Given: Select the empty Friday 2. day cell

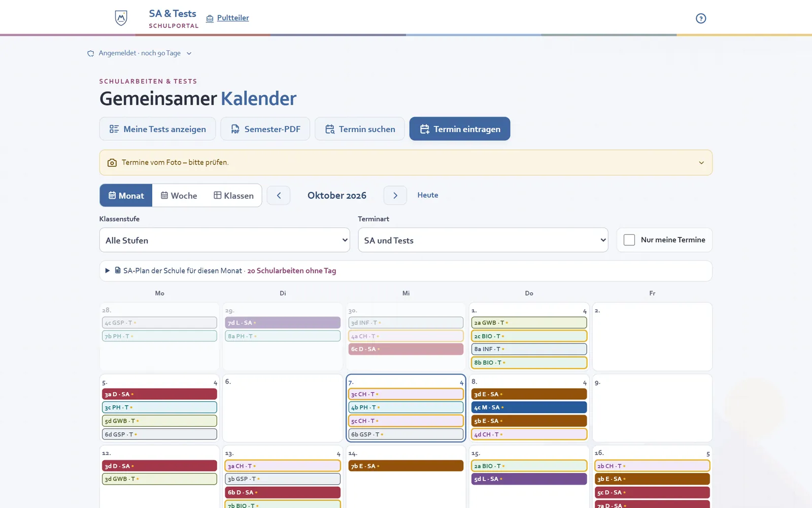Looking at the screenshot, I should click(x=652, y=337).
